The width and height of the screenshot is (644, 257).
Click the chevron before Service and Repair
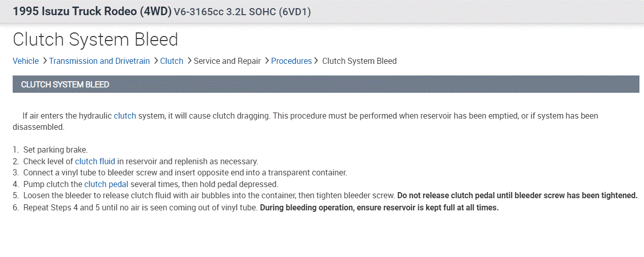pyautogui.click(x=189, y=61)
